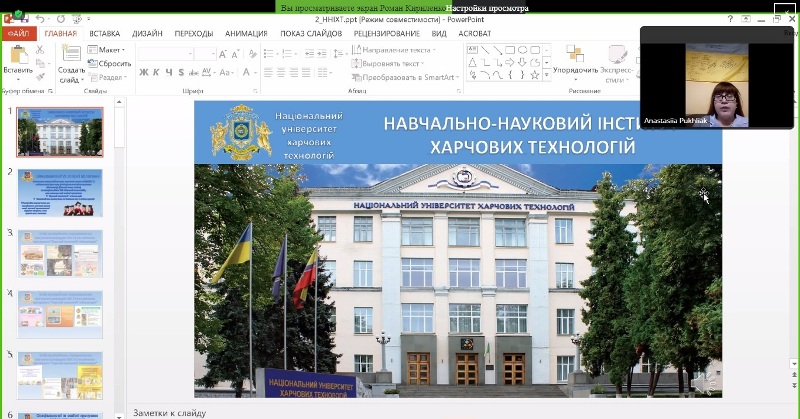Click the PowerPoint Help question mark icon
The width and height of the screenshot is (800, 419).
pos(730,19)
